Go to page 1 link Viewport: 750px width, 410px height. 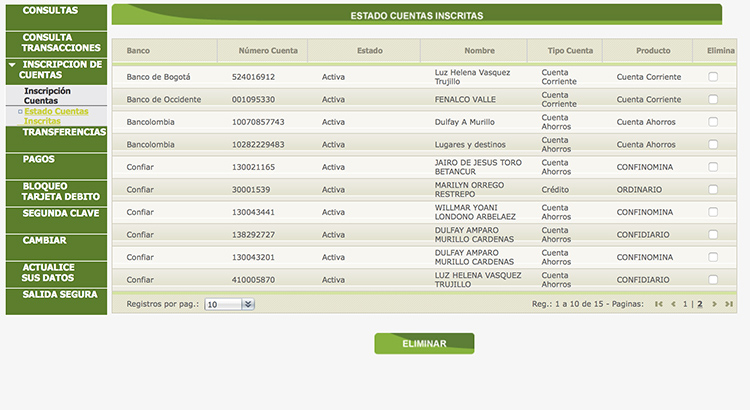point(685,304)
